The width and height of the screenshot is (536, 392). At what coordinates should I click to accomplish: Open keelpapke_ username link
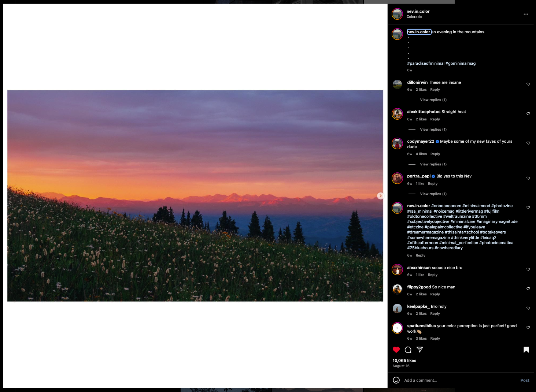418,306
